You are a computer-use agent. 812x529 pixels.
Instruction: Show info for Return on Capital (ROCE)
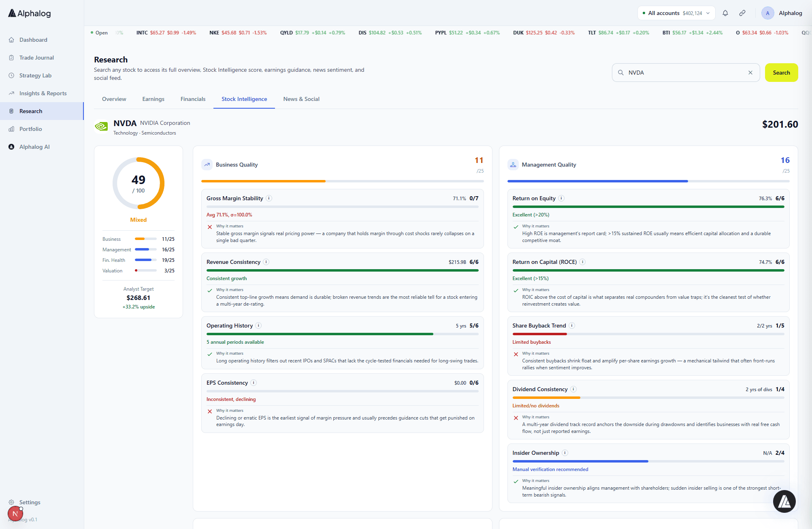582,262
